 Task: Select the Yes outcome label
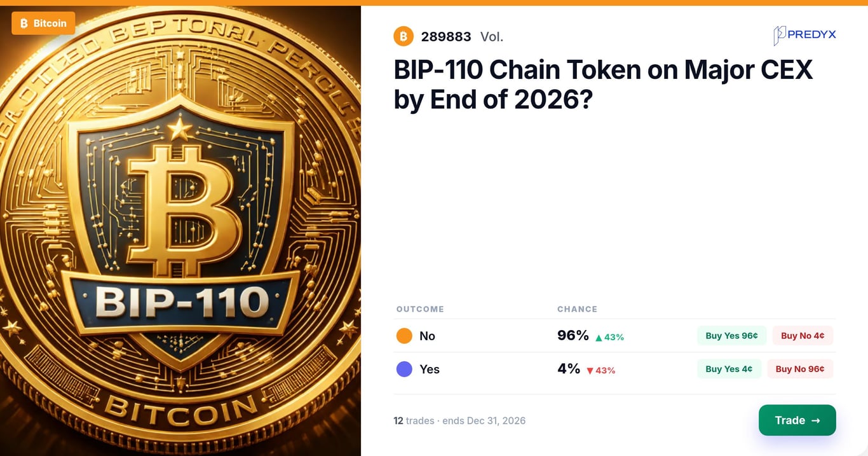pyautogui.click(x=430, y=369)
